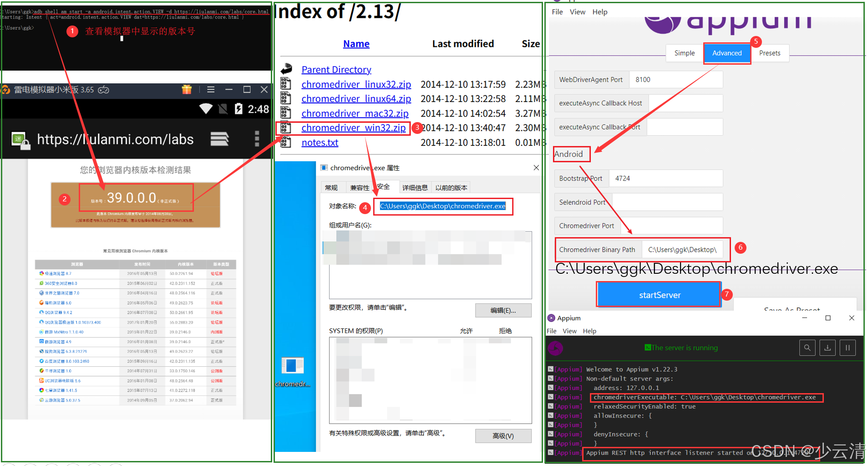Image resolution: width=868 pixels, height=466 pixels.
Task: Switch to the Advanced tab in Appium
Action: point(727,53)
